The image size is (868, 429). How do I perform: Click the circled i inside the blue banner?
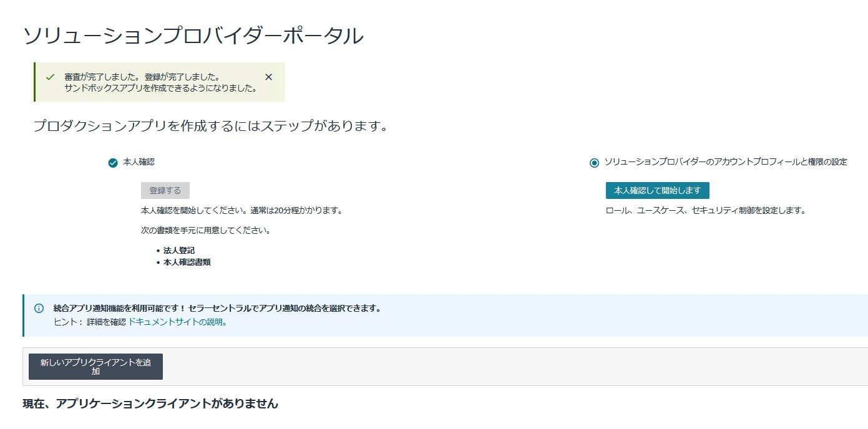pyautogui.click(x=39, y=308)
